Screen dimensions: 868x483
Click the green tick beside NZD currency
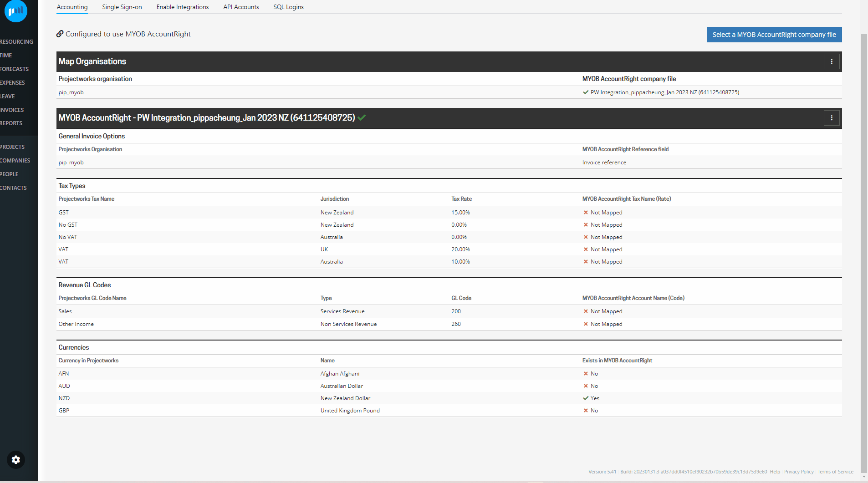(586, 398)
